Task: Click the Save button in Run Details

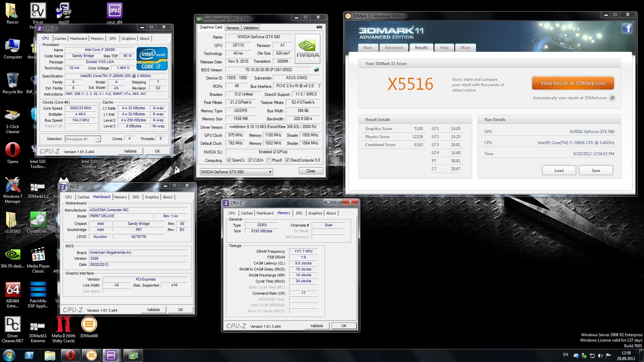Action: [596, 170]
